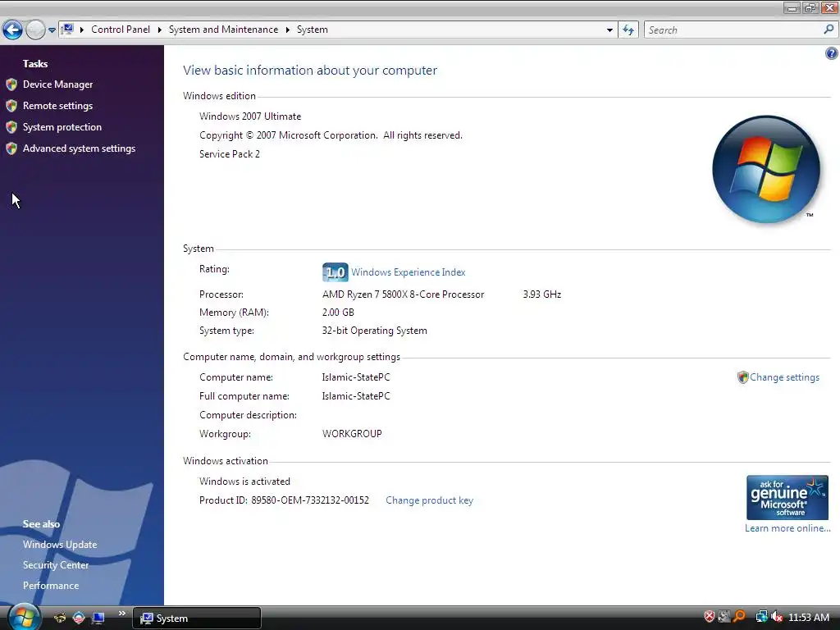This screenshot has width=840, height=630.
Task: Click the shield icon beside Change settings
Action: tap(742, 377)
